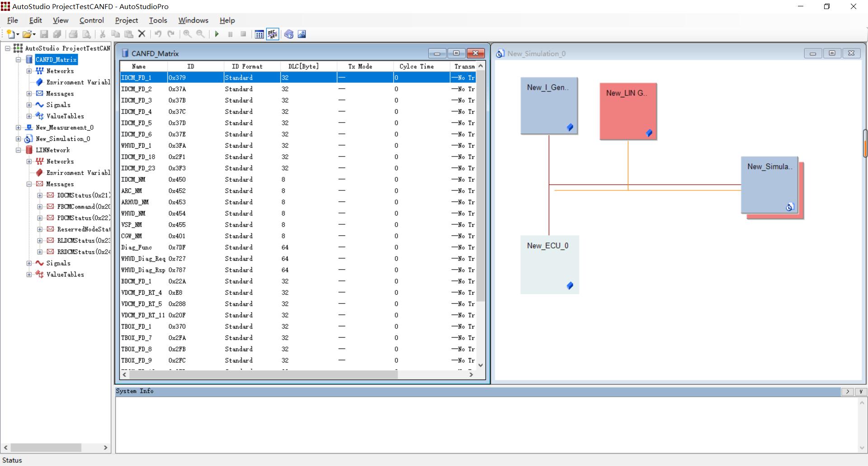Open the Windows menu
This screenshot has width=868, height=466.
[193, 20]
